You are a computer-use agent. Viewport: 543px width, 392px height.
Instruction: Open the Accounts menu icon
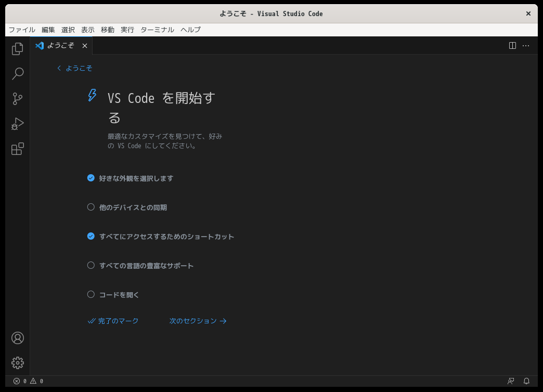[x=17, y=338]
